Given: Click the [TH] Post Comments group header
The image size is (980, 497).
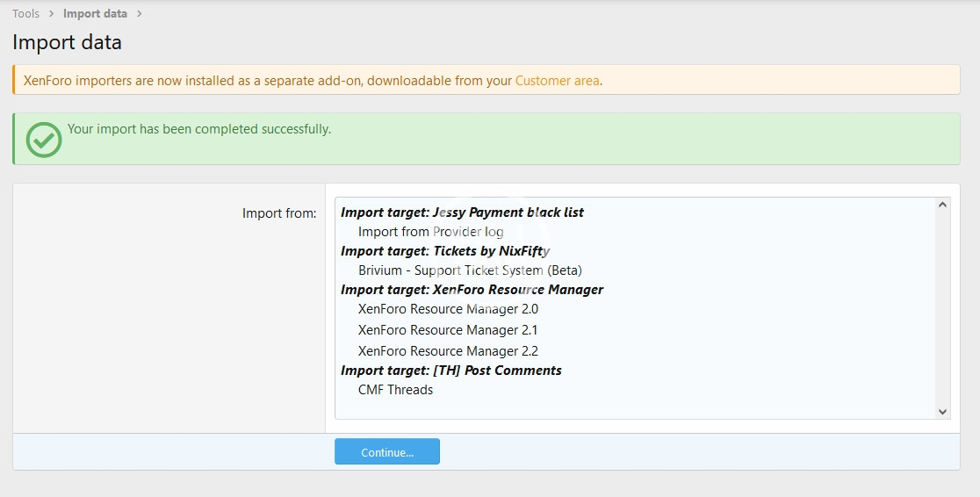Looking at the screenshot, I should point(450,371).
